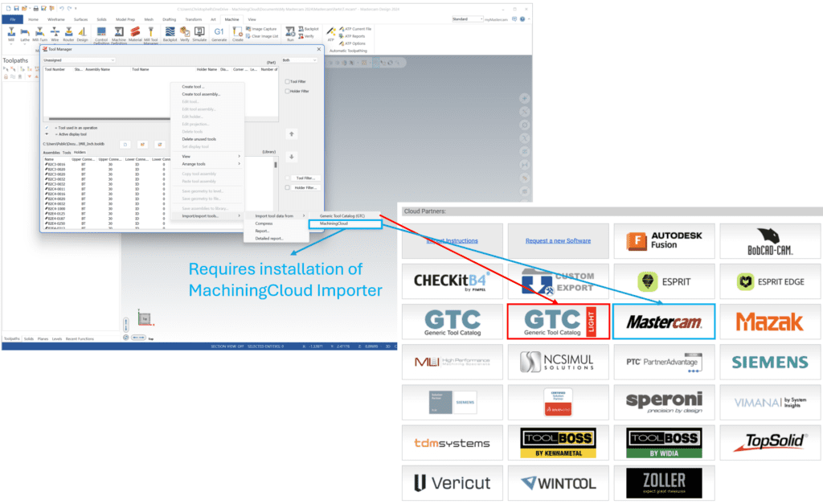Viewport: 823px width, 504px height.
Task: Select the Mastercam cloud partner tile
Action: (664, 322)
